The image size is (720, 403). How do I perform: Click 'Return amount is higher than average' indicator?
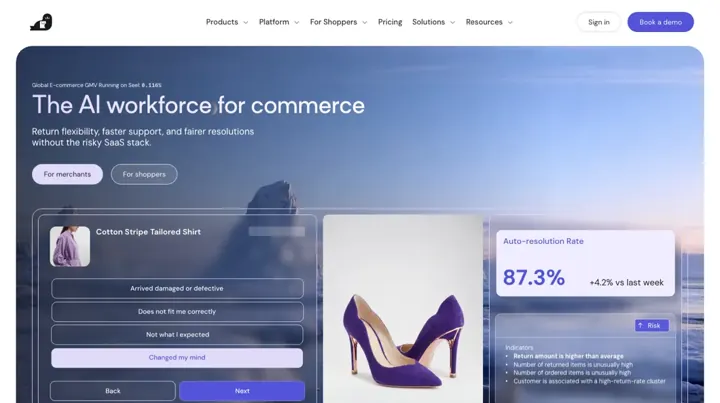(x=568, y=356)
